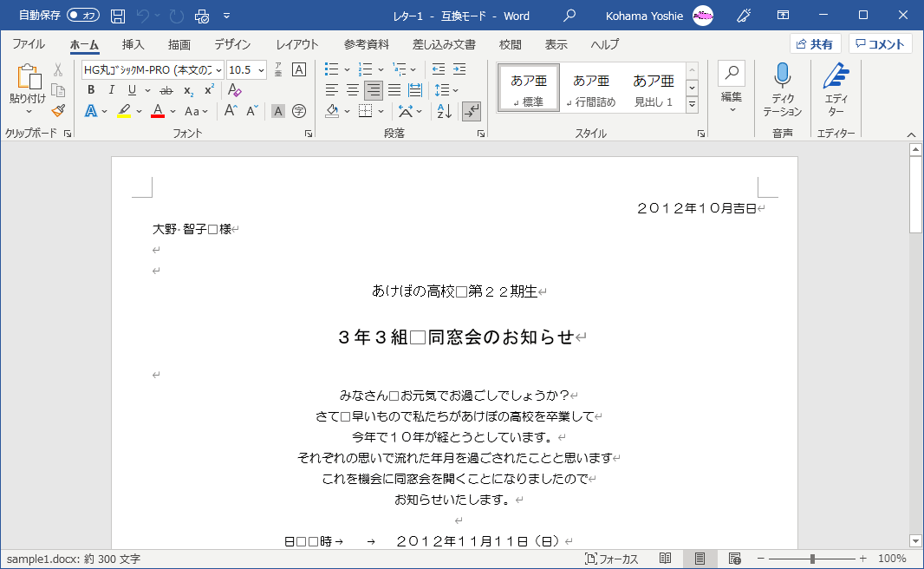This screenshot has height=569, width=924.
Task: Toggle Italic formatting
Action: [x=111, y=89]
